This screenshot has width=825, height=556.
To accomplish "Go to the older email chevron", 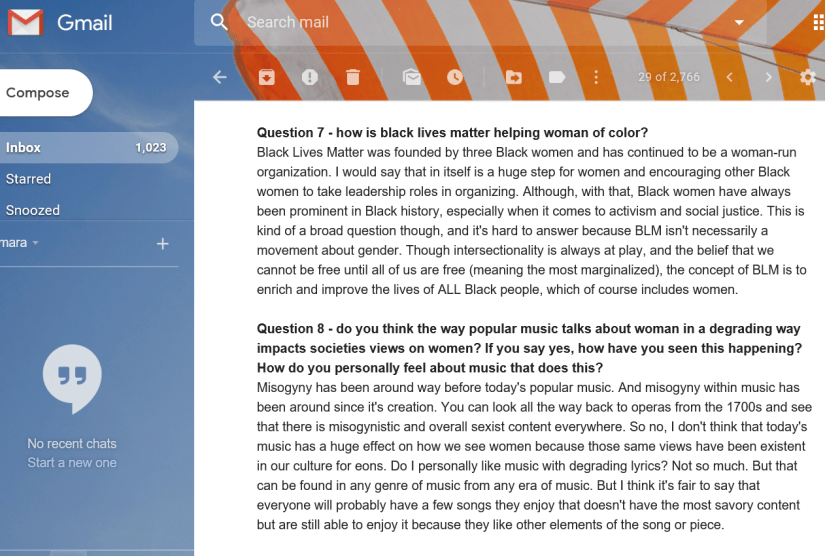I will (769, 77).
